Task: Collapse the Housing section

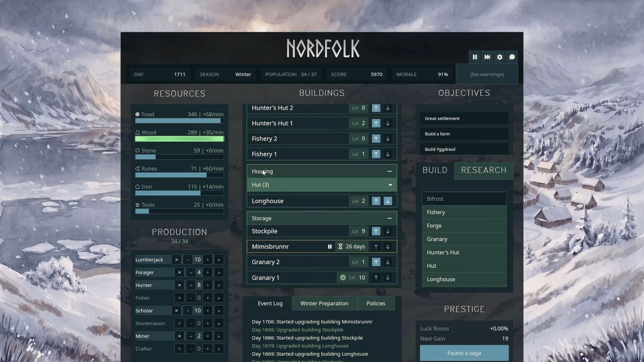Action: (x=390, y=171)
